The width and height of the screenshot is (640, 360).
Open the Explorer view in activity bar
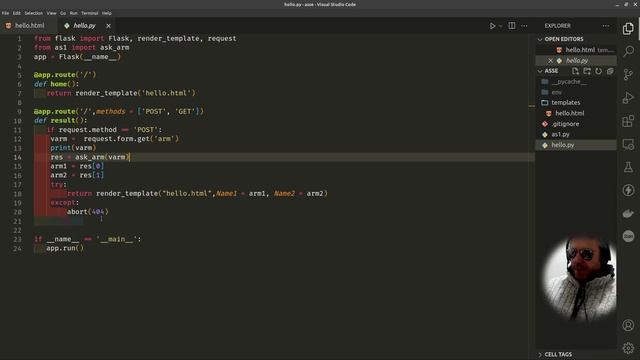click(x=628, y=29)
